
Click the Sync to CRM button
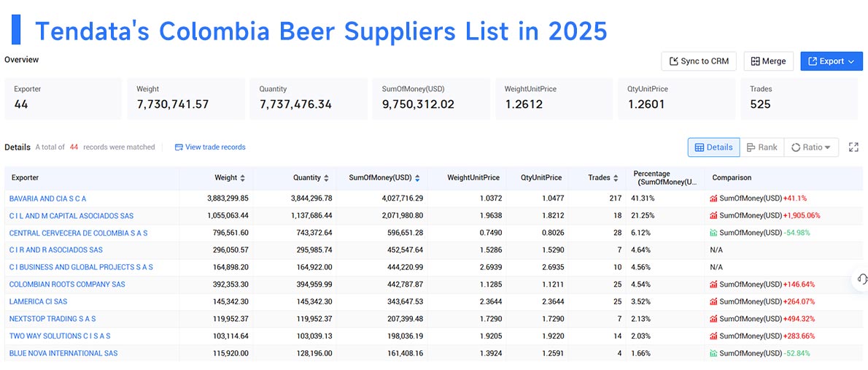[699, 61]
